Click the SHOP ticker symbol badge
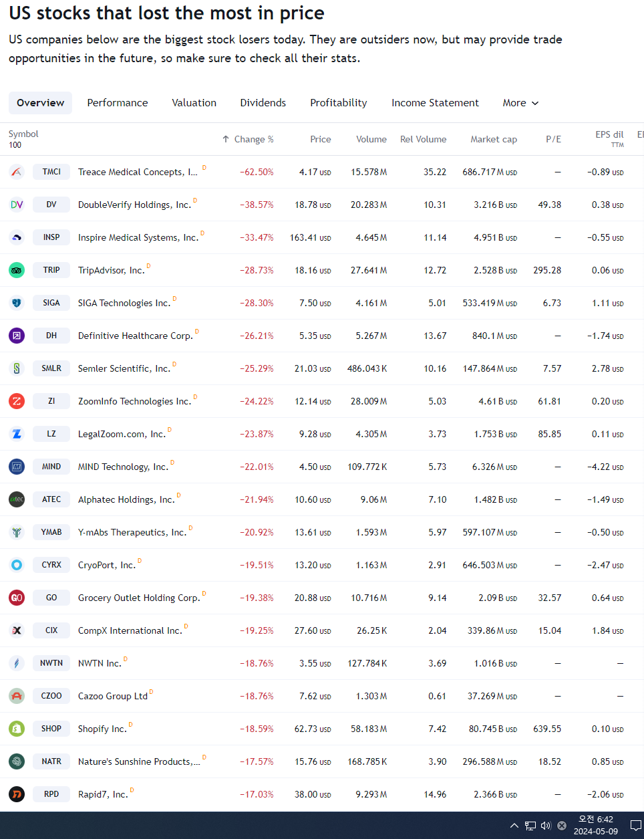The width and height of the screenshot is (644, 839). click(x=51, y=729)
